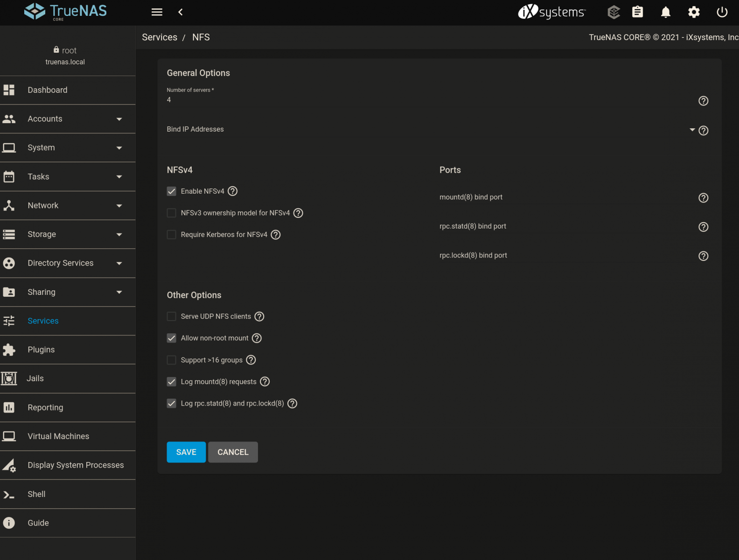
Task: Show help for Number of servers
Action: [x=704, y=101]
